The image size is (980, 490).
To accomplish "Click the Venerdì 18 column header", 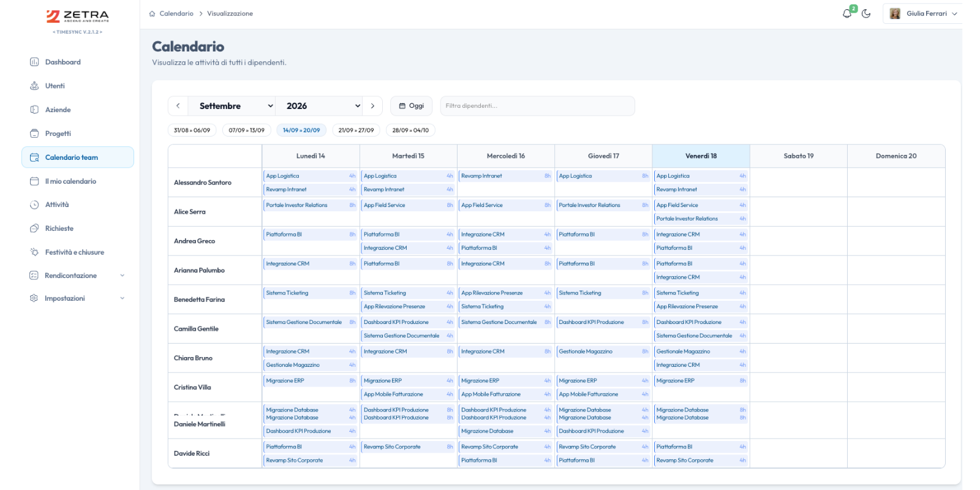I will (701, 156).
